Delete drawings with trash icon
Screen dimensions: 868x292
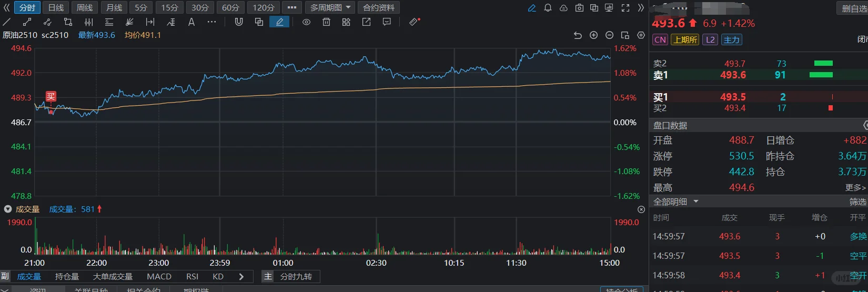pyautogui.click(x=326, y=22)
